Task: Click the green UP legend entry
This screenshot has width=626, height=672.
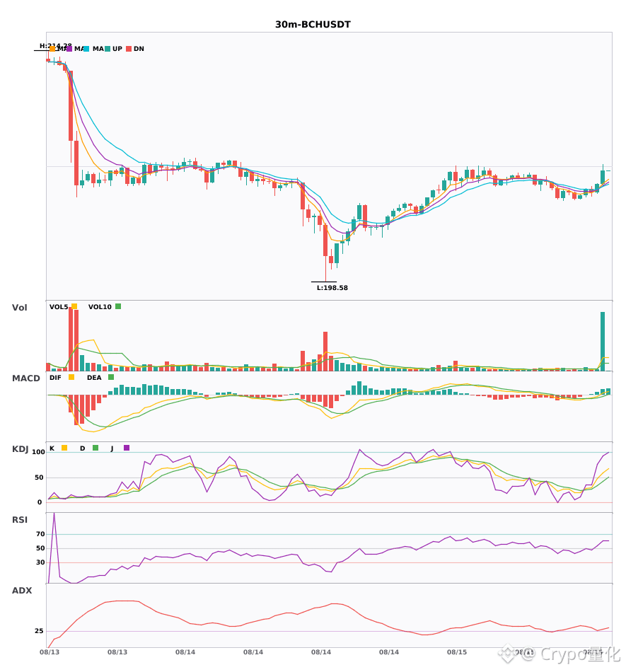Action: [114, 49]
